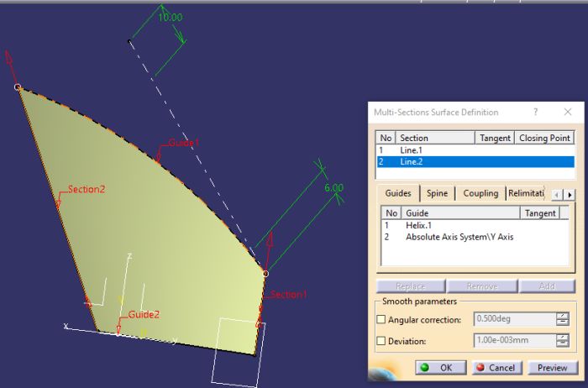The width and height of the screenshot is (588, 388).
Task: Click the Closing Point column header
Action: 545,138
